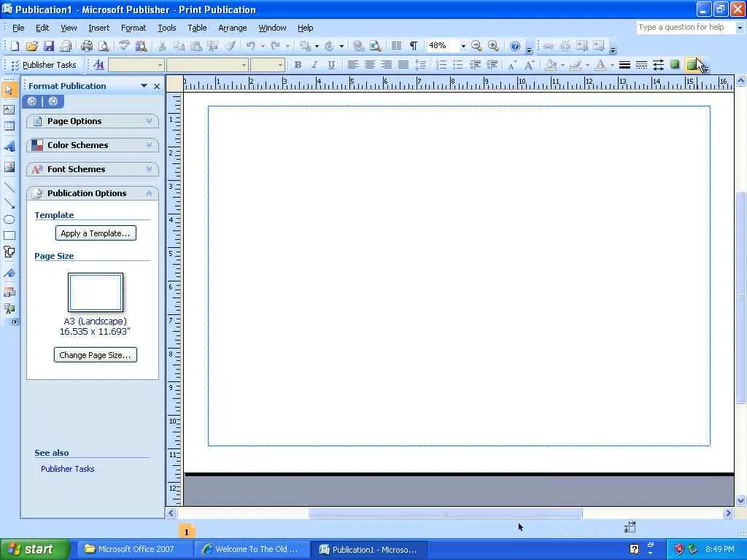Open the Style combo box

[x=136, y=65]
